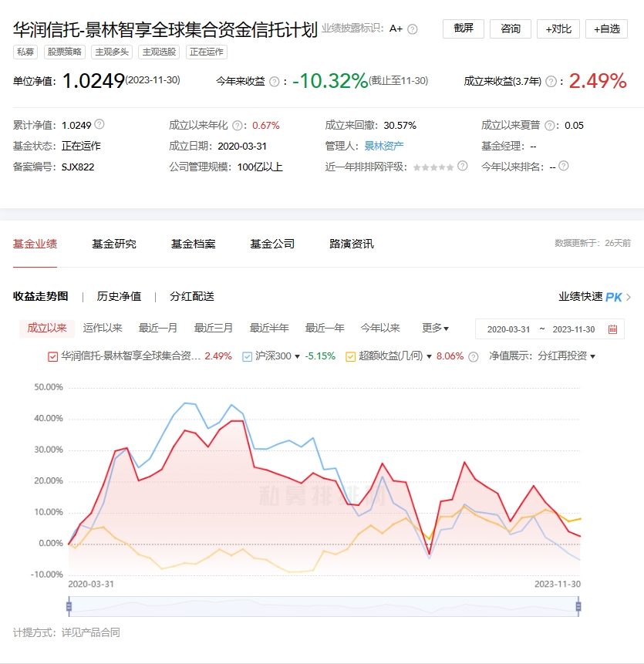644x664 pixels.
Task: Toggle the 华润信托-景林智享 fund series checkbox
Action: [52, 356]
